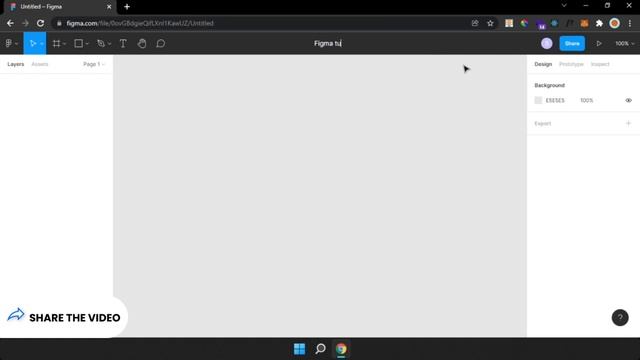The height and width of the screenshot is (360, 640).
Task: Present the prototype with Play icon
Action: [599, 43]
